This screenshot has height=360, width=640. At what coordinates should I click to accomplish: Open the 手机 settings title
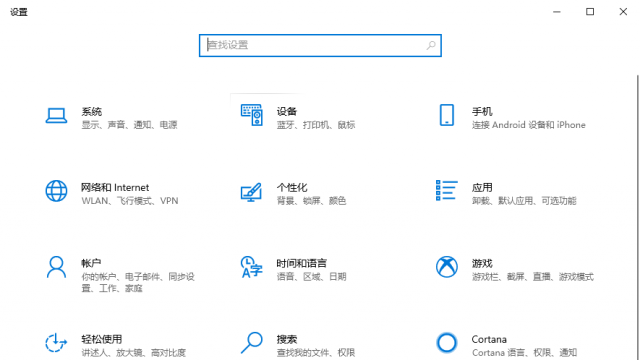pyautogui.click(x=482, y=111)
